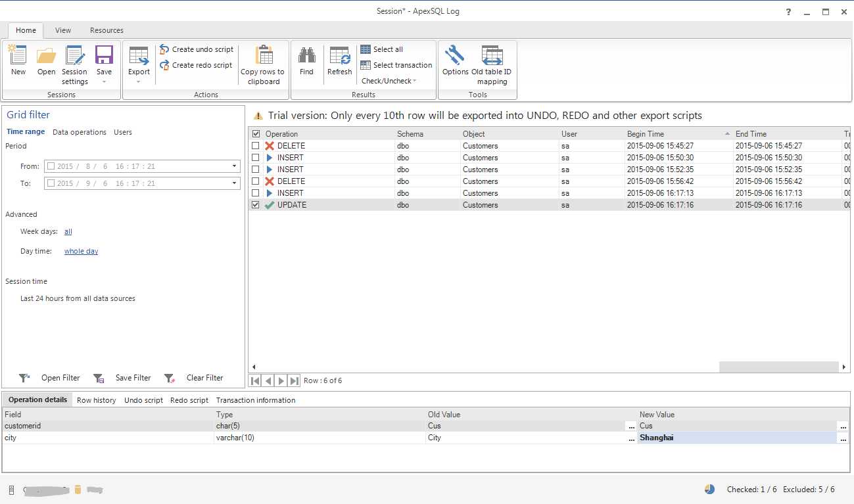Expand customerid New Value ellipsis
This screenshot has height=504, width=854.
(843, 426)
